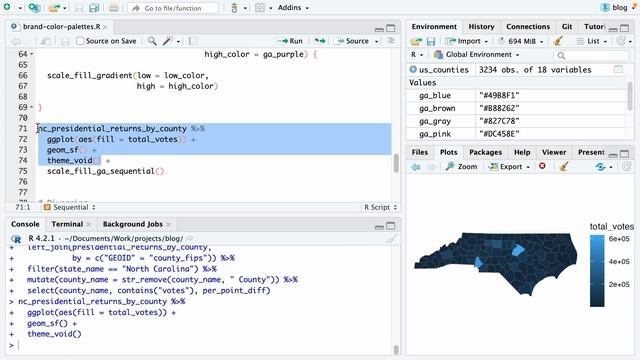Show document outline icon in editor
The width and height of the screenshot is (640, 360).
click(391, 41)
